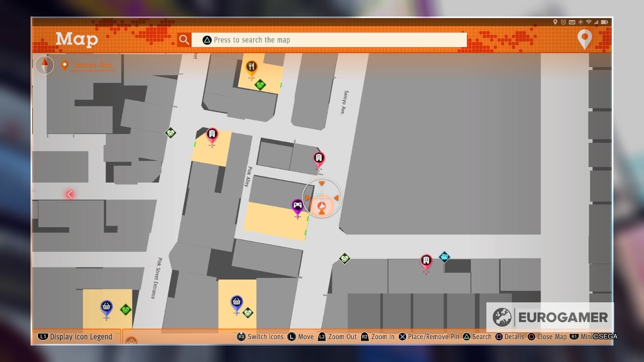Click the orange player position cursor
644x362 pixels.
(x=322, y=206)
